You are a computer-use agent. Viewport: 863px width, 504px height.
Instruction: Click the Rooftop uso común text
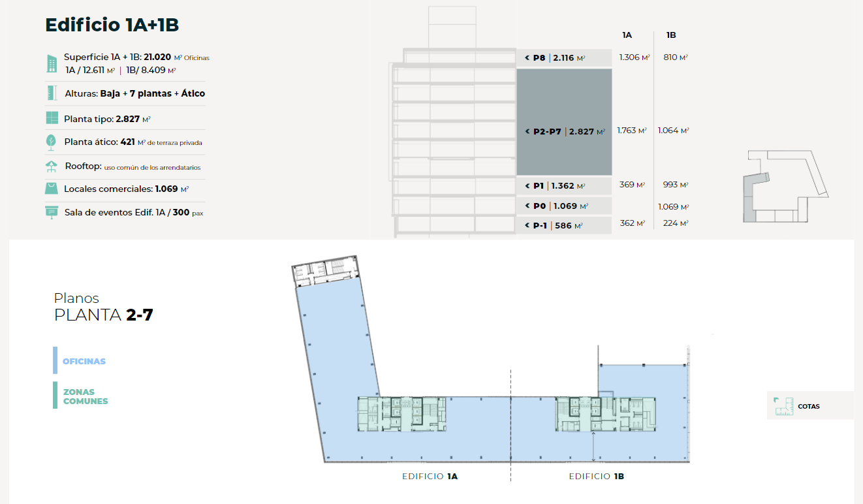(133, 167)
